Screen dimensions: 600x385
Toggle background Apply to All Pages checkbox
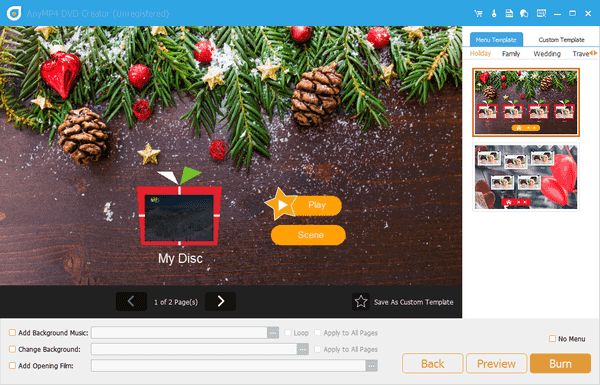tap(318, 349)
